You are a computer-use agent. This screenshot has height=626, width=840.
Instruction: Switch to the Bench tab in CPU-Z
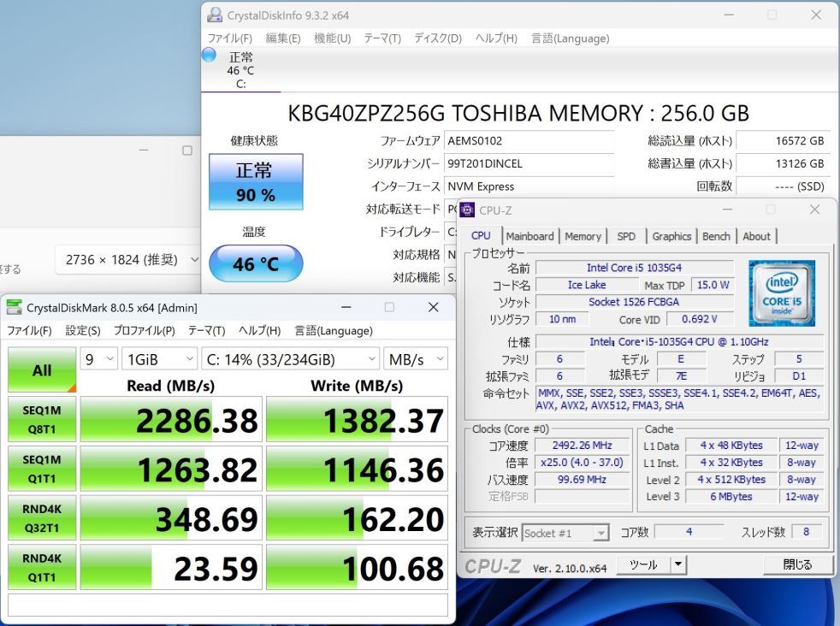(716, 236)
